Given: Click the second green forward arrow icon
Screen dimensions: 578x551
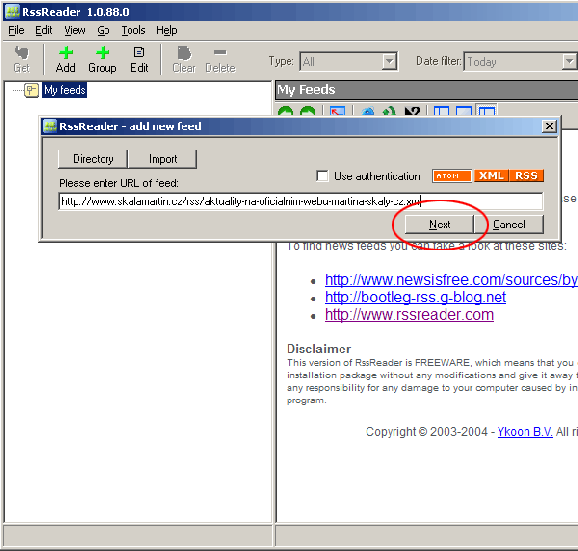Looking at the screenshot, I should pyautogui.click(x=308, y=111).
